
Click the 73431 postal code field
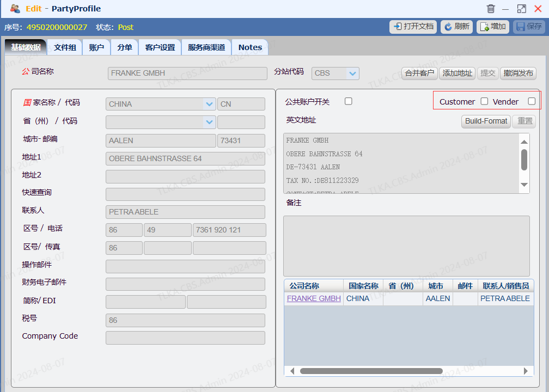tap(241, 140)
